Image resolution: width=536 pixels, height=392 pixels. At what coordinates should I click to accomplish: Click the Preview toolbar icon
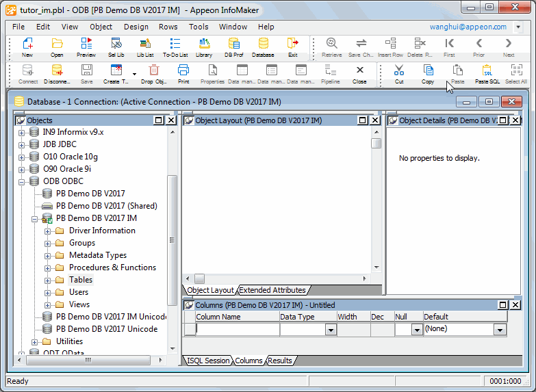coord(86,47)
